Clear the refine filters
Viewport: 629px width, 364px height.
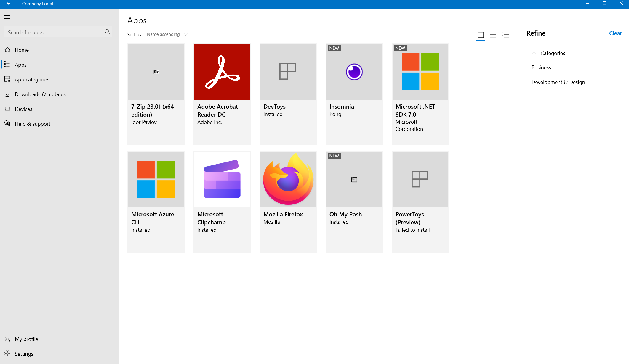point(615,33)
